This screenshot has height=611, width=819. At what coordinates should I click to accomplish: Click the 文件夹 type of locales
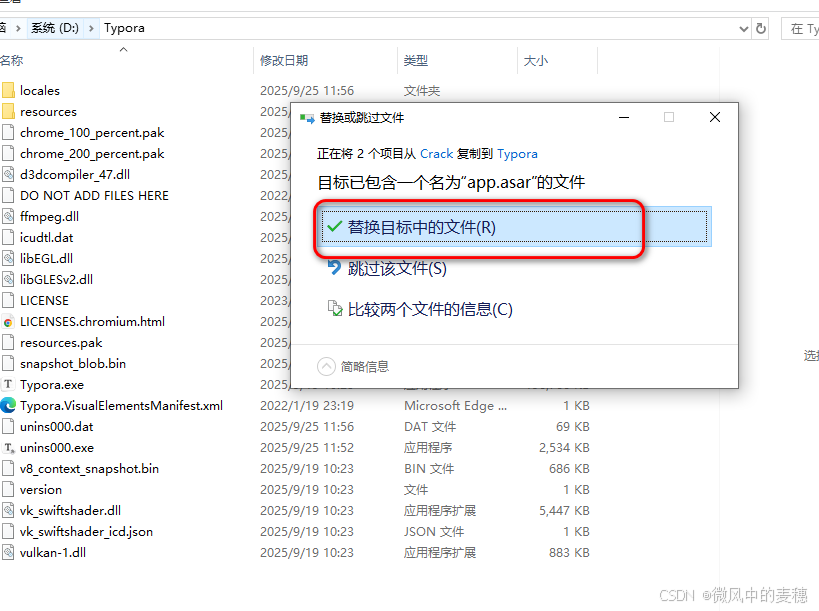(422, 91)
